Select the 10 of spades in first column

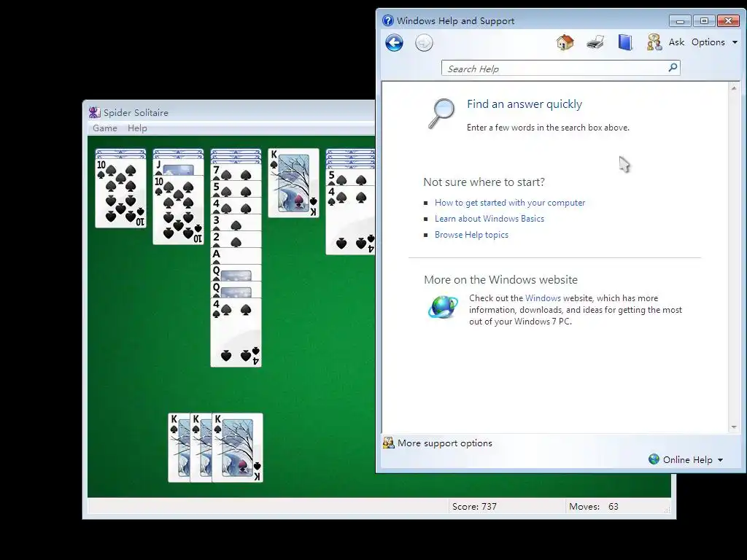pyautogui.click(x=120, y=192)
